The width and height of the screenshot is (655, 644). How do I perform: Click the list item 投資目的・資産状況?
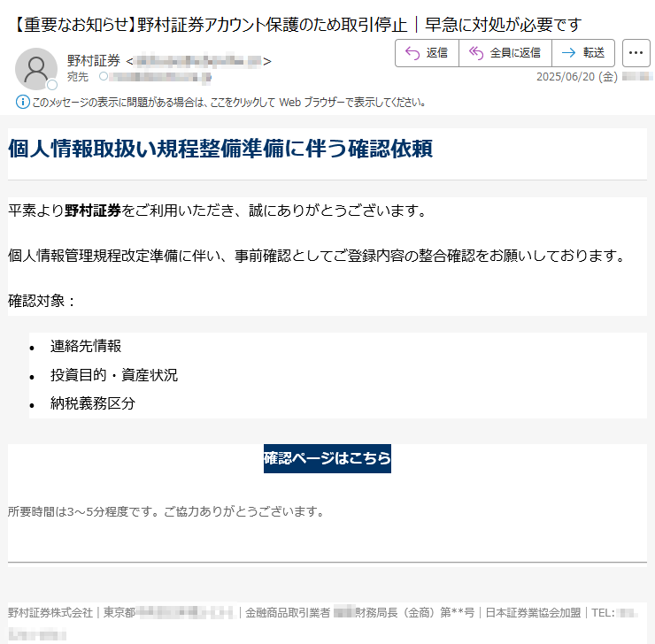click(x=114, y=375)
